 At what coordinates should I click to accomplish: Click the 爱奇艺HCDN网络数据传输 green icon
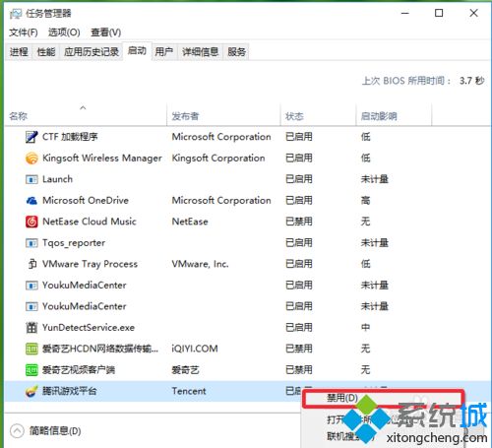tap(31, 349)
